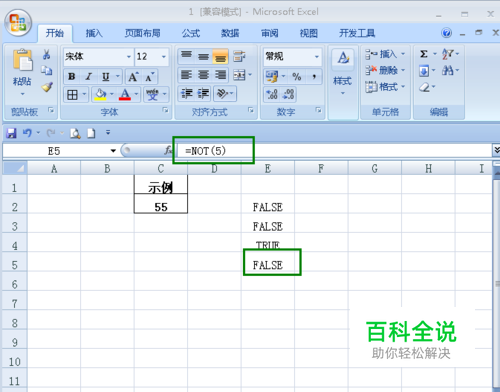Click the Select All corner button
The height and width of the screenshot is (392, 500).
tap(14, 168)
